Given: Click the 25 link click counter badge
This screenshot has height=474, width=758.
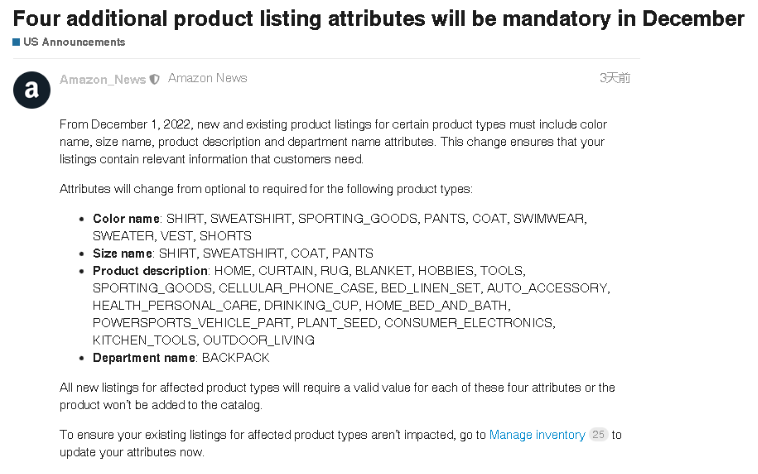Looking at the screenshot, I should point(598,434).
